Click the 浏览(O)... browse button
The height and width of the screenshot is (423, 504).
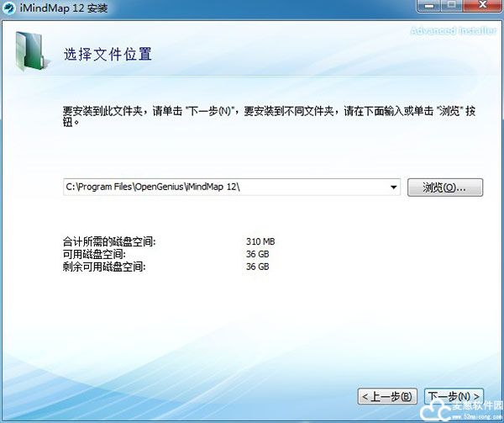point(445,188)
